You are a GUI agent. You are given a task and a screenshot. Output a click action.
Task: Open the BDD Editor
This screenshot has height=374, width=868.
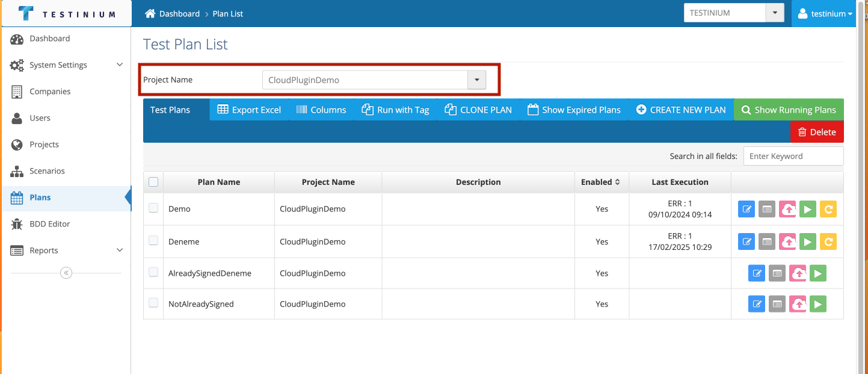(x=66, y=224)
